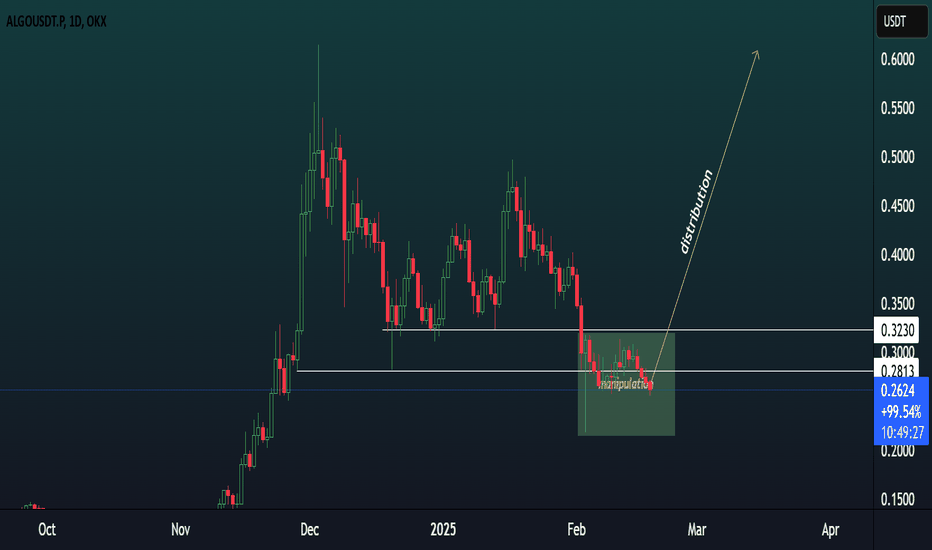Click the 0.6000 price axis label
The image size is (932, 550).
pos(898,59)
